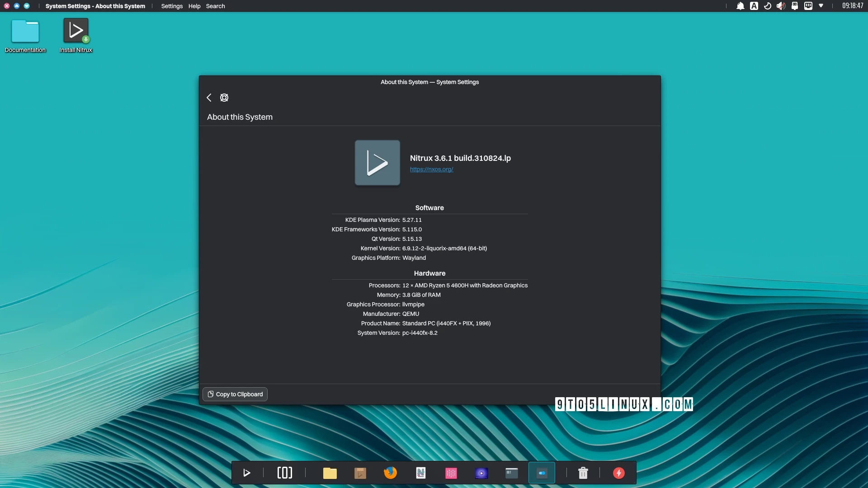Open the Notejot notes icon in dock

[x=420, y=473]
